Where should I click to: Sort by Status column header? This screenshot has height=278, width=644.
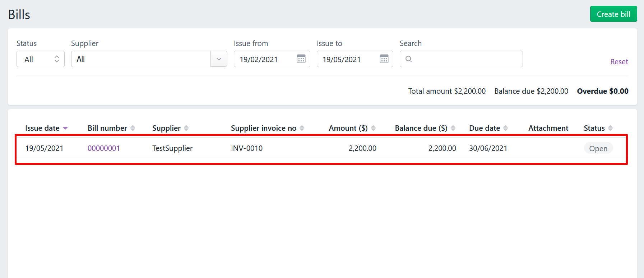click(x=598, y=128)
